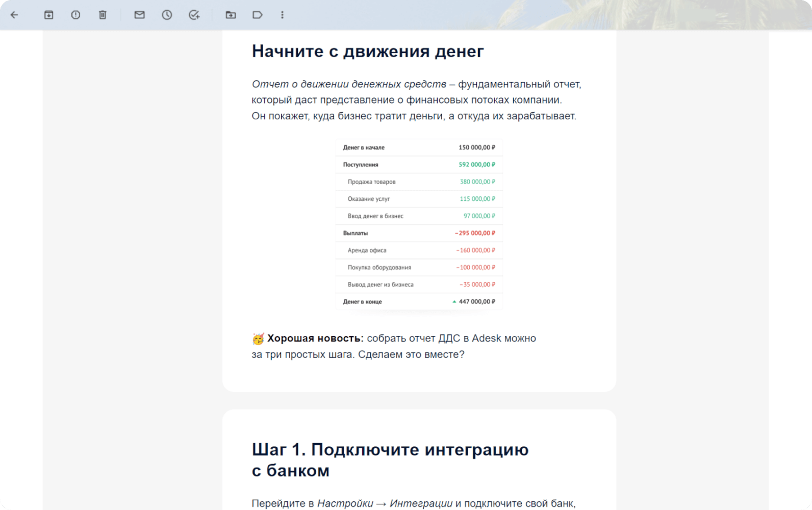Snooze this email with clock icon
Screen dimensions: 812x510
click(x=167, y=15)
